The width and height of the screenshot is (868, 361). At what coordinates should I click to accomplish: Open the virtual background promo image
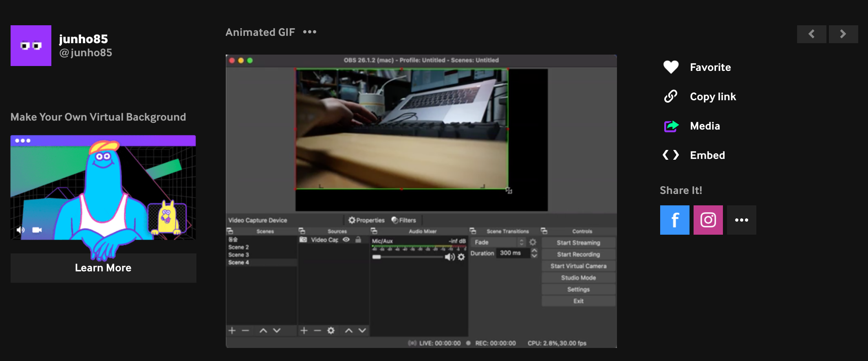(x=103, y=187)
